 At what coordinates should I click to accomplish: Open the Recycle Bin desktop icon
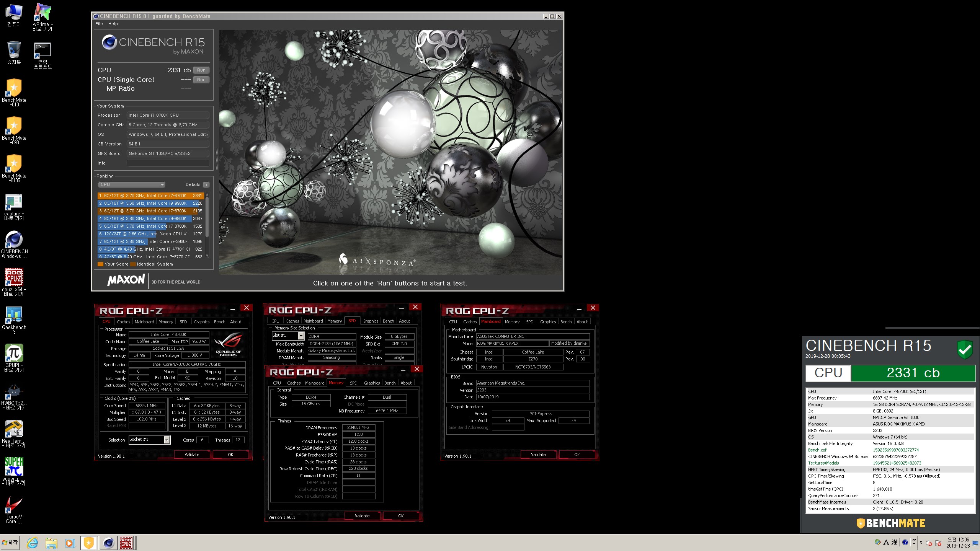point(14,53)
